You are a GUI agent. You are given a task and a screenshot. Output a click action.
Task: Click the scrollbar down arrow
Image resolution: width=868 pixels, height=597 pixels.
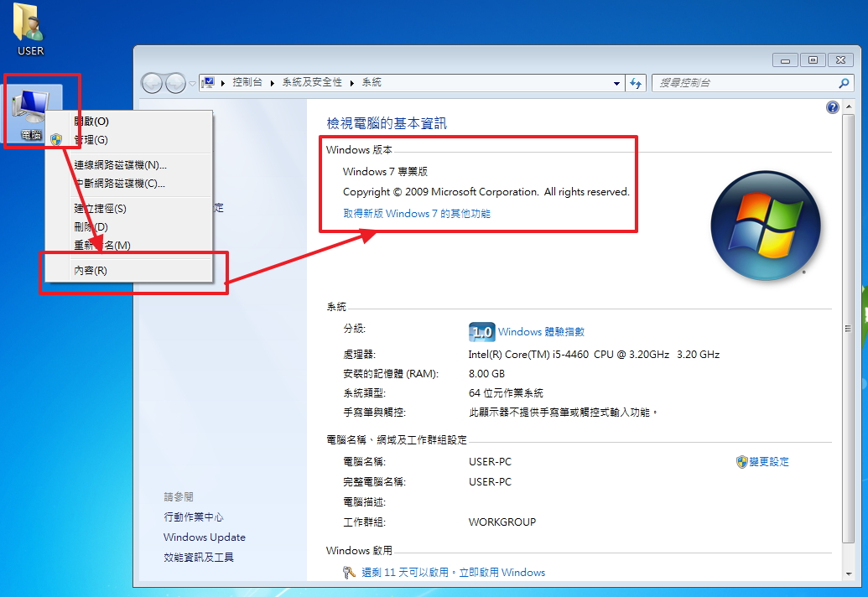(848, 574)
